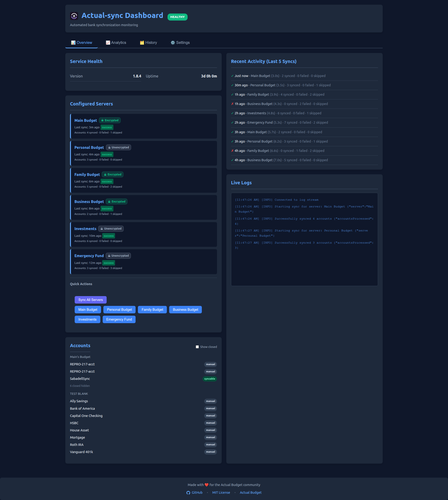Click the Sync All Servers button
This screenshot has width=448, height=500.
91,300
